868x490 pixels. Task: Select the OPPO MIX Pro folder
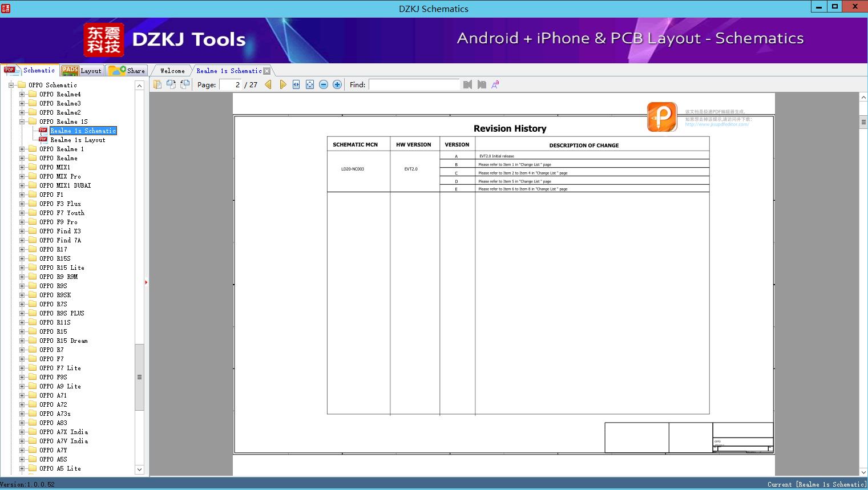click(60, 176)
